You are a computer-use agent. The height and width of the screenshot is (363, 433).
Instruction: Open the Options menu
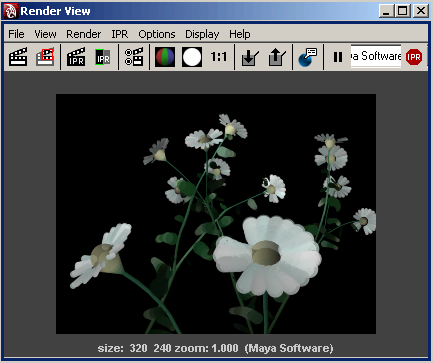coord(157,34)
